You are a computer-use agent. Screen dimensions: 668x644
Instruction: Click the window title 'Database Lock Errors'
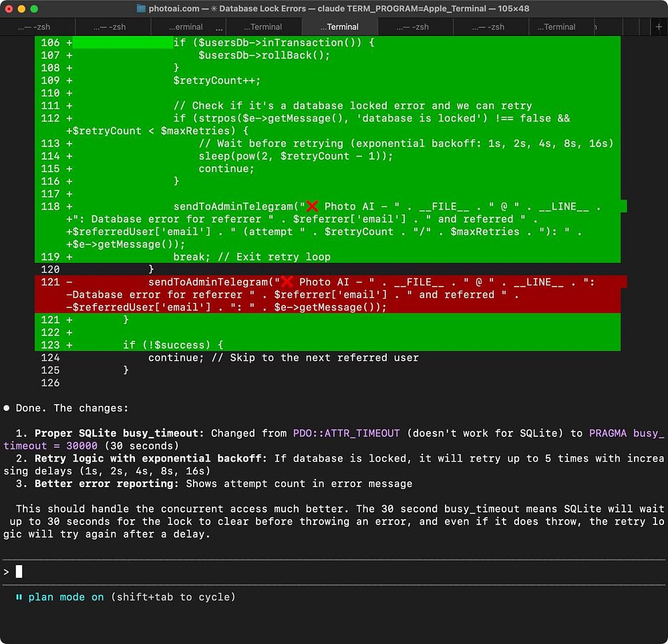[x=263, y=9]
